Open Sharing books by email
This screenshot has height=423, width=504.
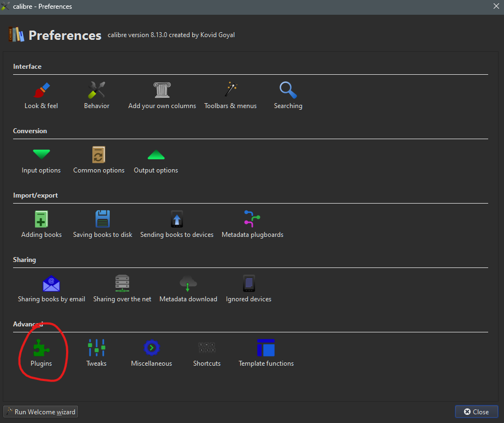click(51, 288)
